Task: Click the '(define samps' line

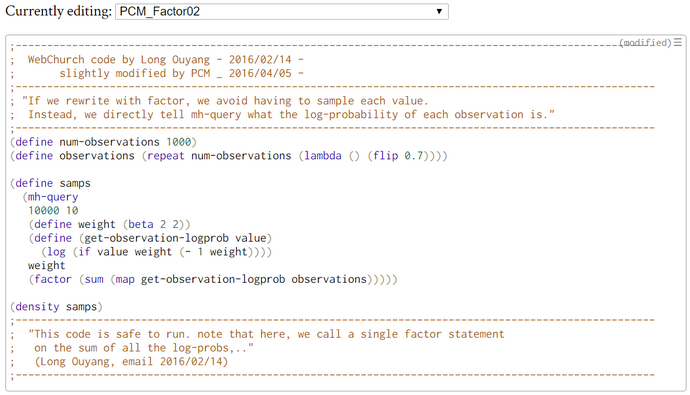Action: click(51, 183)
